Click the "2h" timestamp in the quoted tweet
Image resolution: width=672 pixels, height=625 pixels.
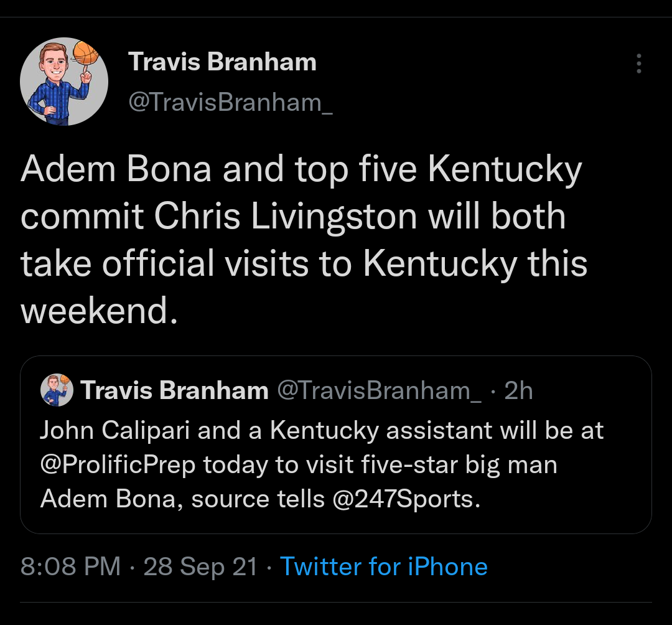click(518, 390)
